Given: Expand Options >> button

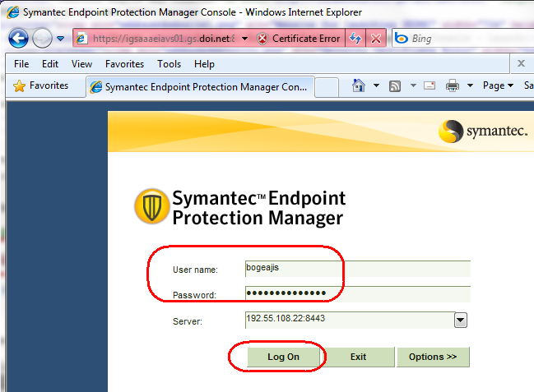Looking at the screenshot, I should tap(433, 357).
